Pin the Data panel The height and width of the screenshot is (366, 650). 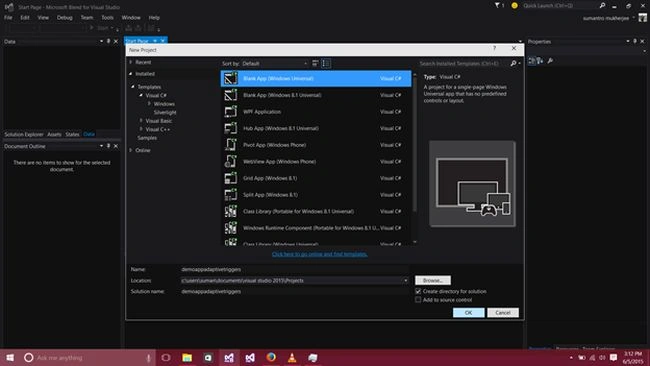pyautogui.click(x=109, y=41)
